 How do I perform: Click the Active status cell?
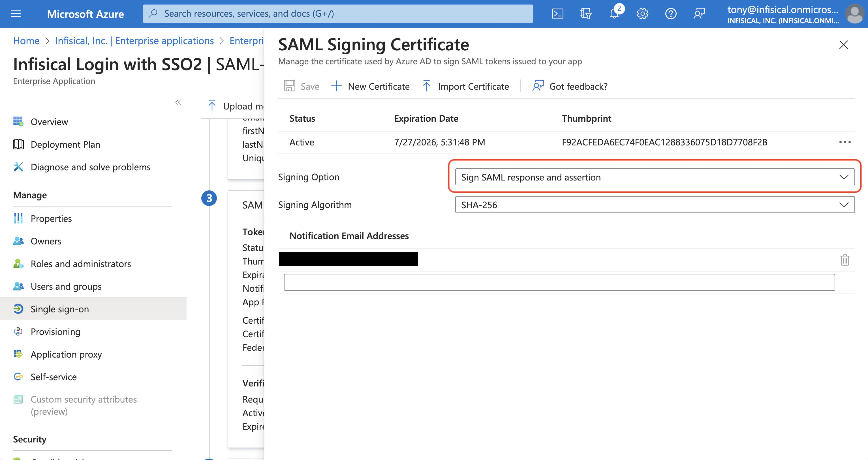[x=302, y=142]
